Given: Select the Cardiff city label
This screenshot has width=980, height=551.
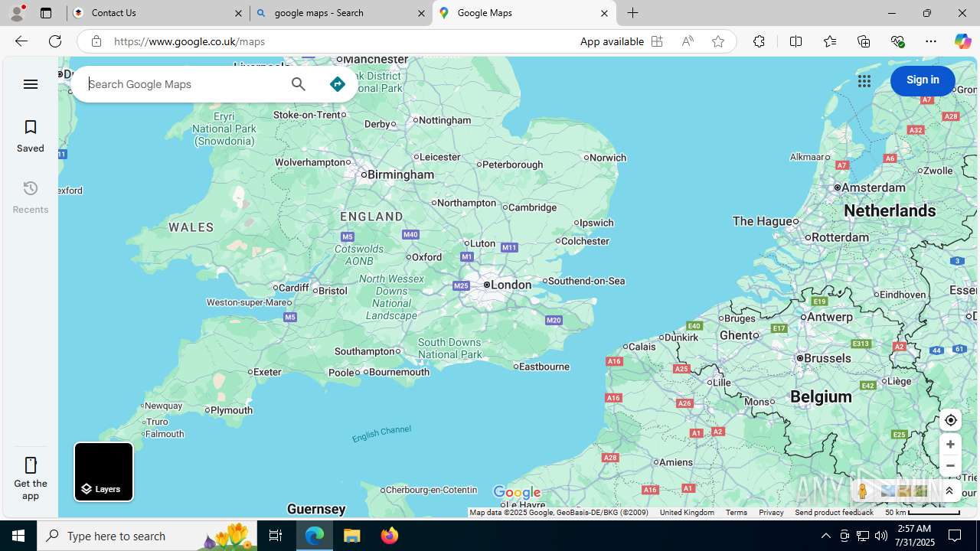Looking at the screenshot, I should (294, 288).
